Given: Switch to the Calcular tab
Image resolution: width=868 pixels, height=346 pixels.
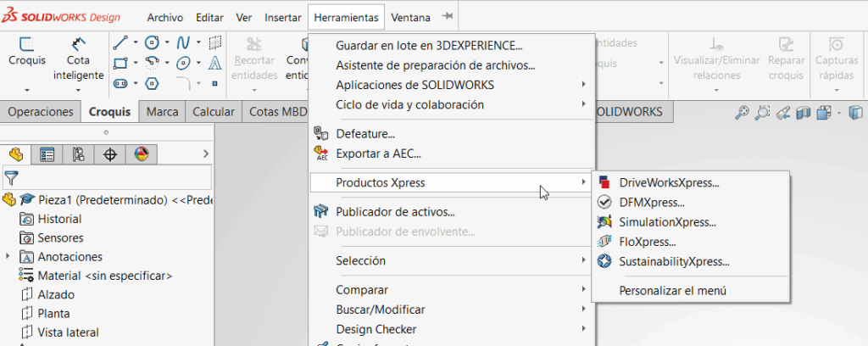Looking at the screenshot, I should (214, 112).
